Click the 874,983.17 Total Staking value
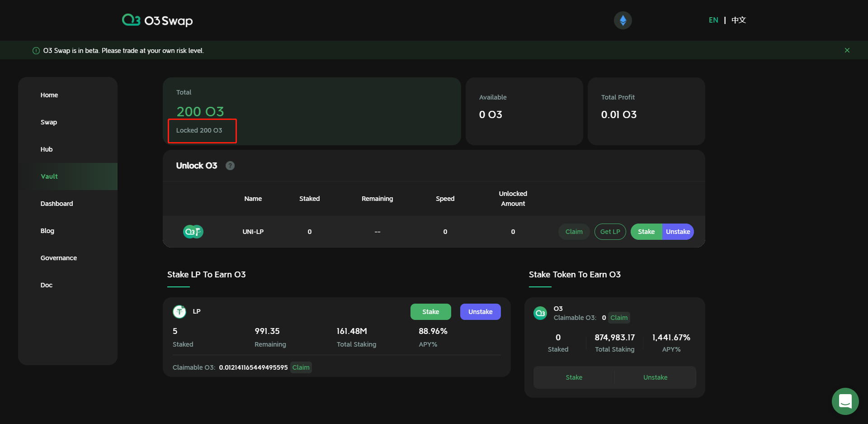 615,338
